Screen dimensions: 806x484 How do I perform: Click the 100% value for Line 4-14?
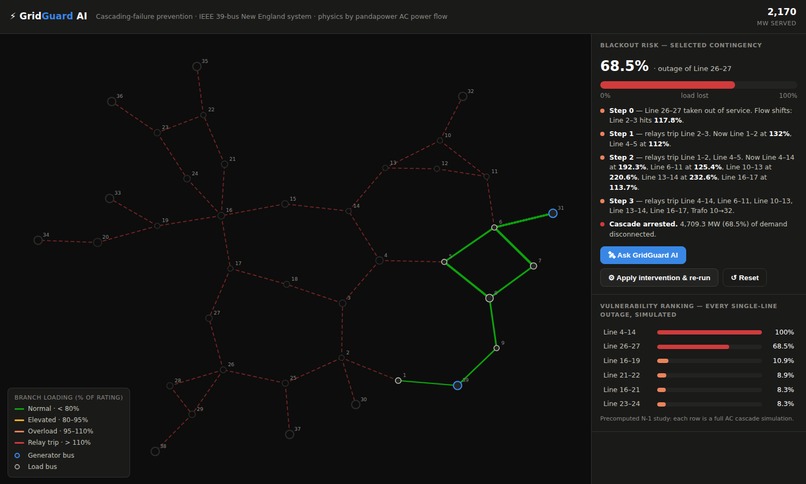coord(784,332)
